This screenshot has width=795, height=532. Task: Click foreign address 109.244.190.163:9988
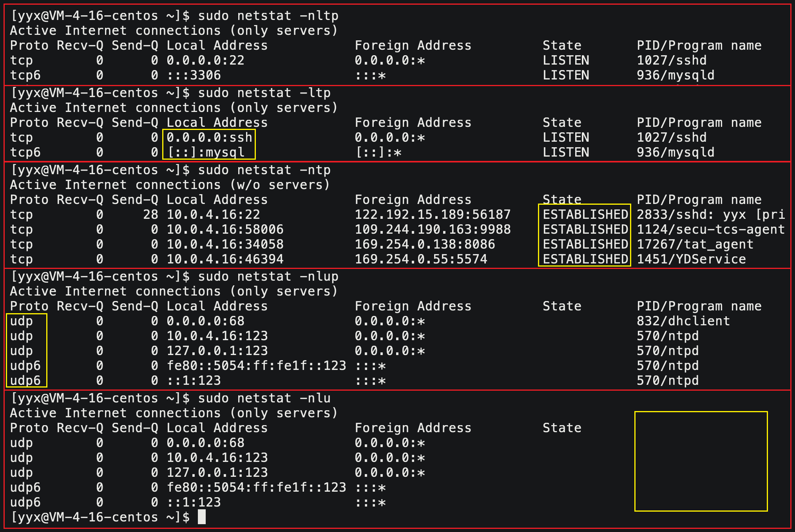[433, 229]
